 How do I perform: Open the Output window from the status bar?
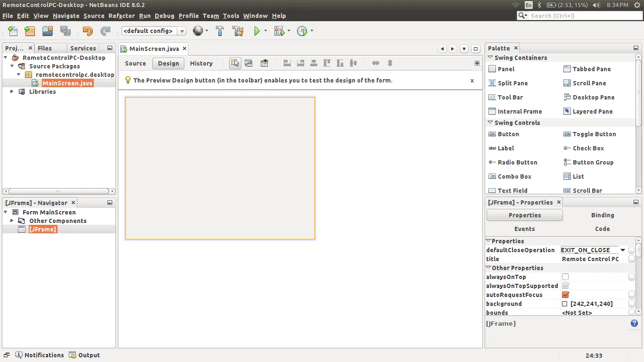pyautogui.click(x=85, y=355)
